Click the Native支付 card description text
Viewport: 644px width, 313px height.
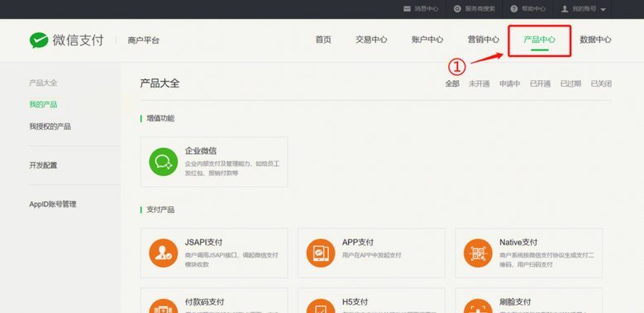pos(546,259)
